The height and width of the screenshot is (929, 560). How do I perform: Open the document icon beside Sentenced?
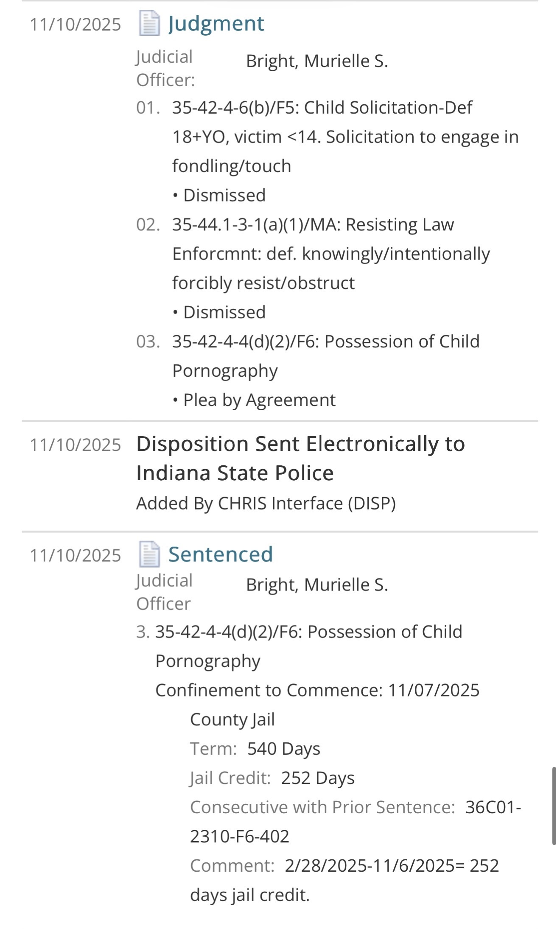(x=149, y=554)
